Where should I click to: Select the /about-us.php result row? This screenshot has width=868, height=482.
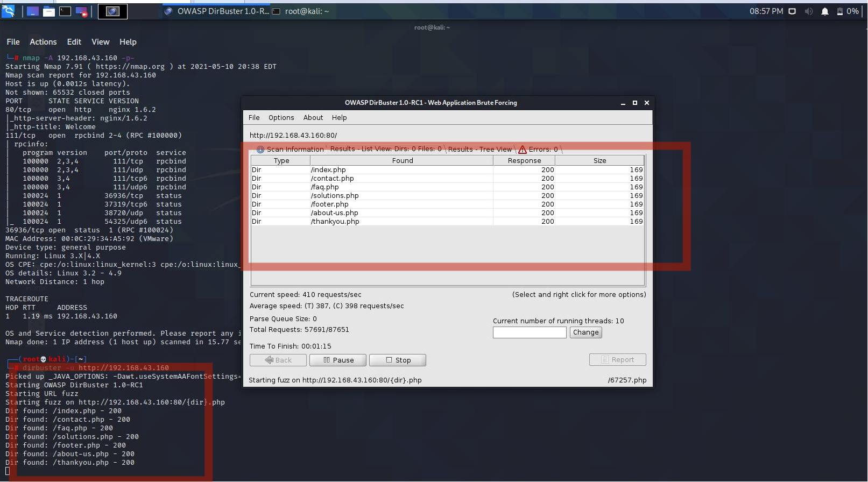447,213
